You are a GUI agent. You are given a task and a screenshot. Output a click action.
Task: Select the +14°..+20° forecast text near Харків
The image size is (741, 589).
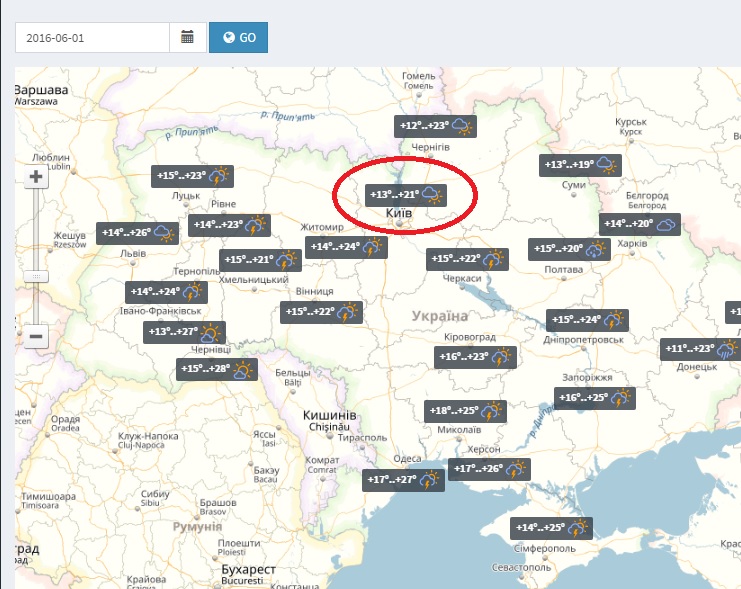coord(629,224)
